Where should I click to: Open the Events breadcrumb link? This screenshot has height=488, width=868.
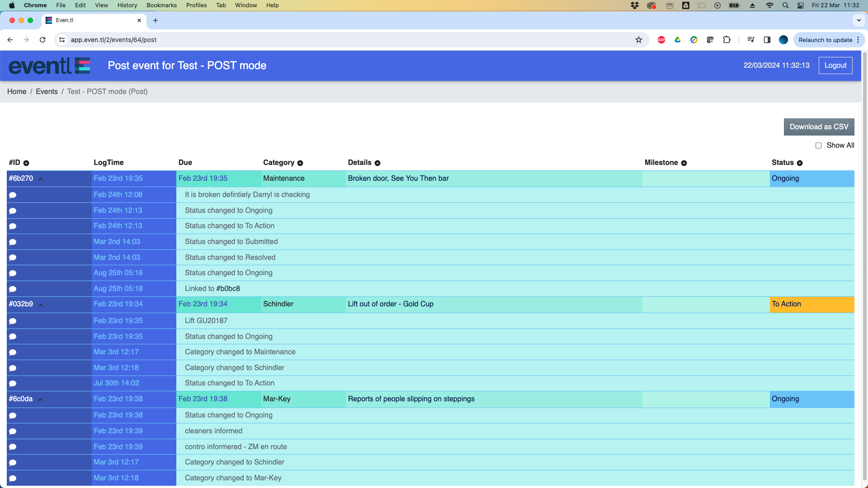point(47,92)
